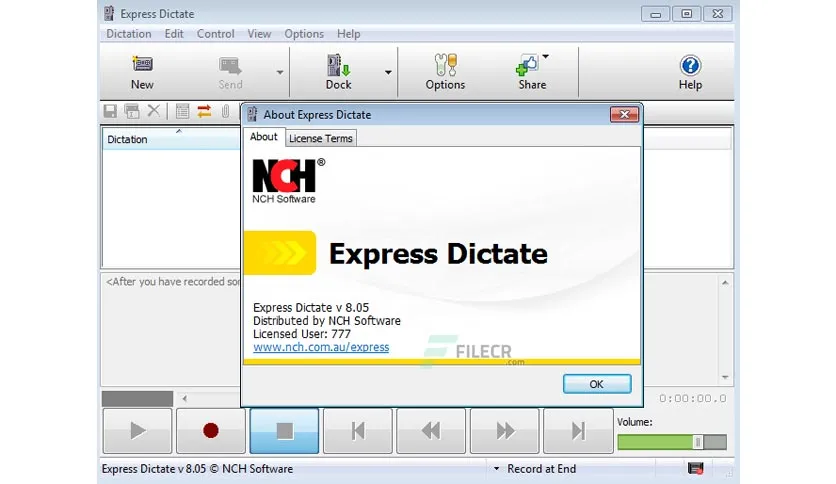This screenshot has width=836, height=484.
Task: Click the playback position slider bar
Action: point(138,399)
